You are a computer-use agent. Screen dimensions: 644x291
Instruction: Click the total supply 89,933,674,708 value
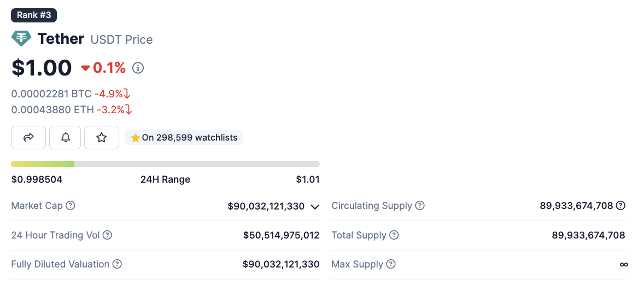(x=589, y=235)
